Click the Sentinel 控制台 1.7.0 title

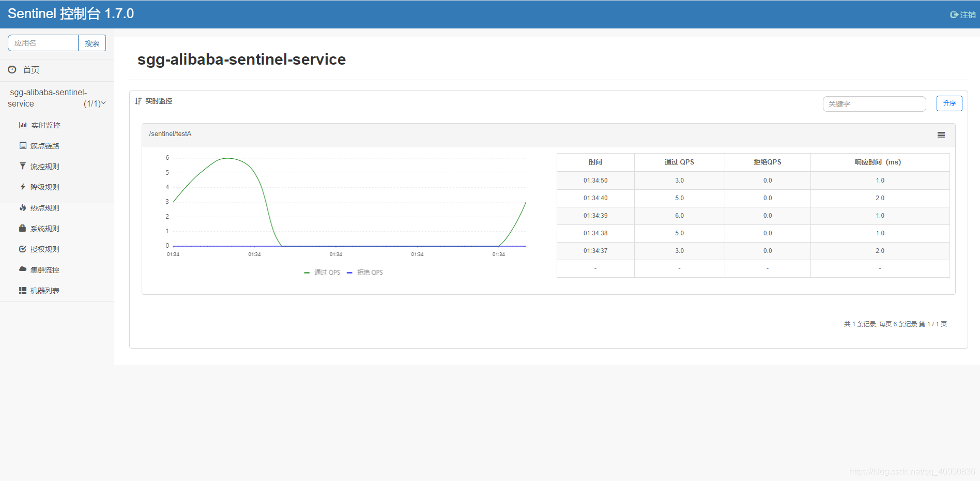[x=71, y=13]
